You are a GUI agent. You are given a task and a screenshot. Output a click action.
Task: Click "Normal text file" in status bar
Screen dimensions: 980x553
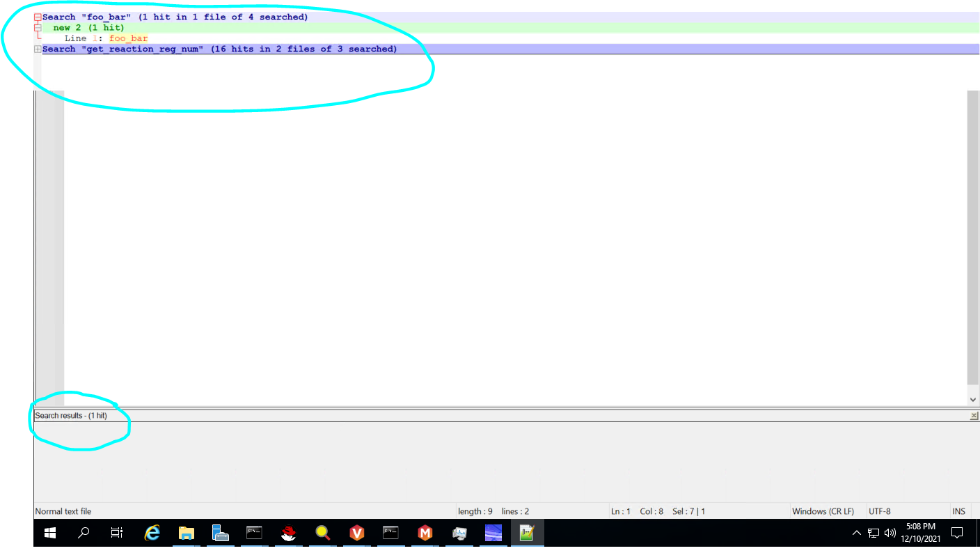click(x=63, y=511)
